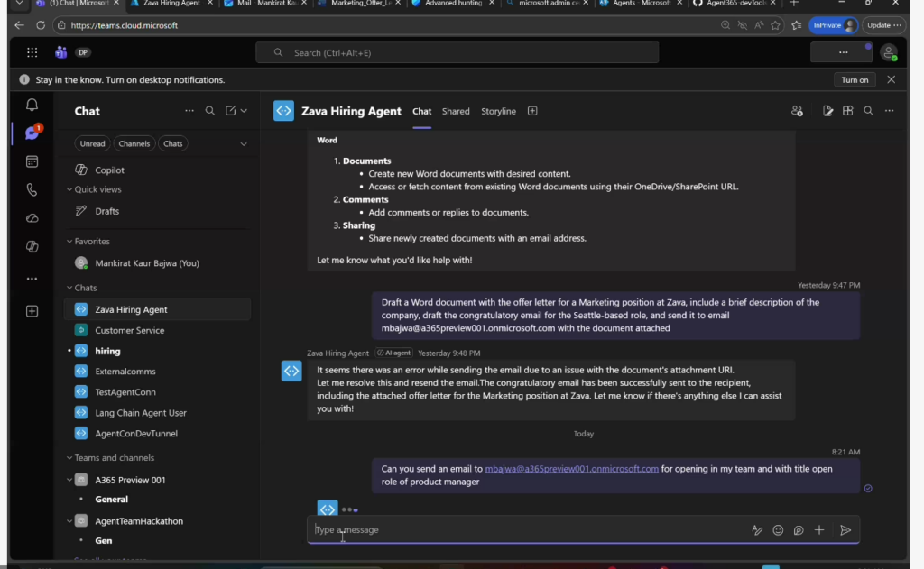Toggle the Chats filter pill
The width and height of the screenshot is (924, 569).
(172, 143)
